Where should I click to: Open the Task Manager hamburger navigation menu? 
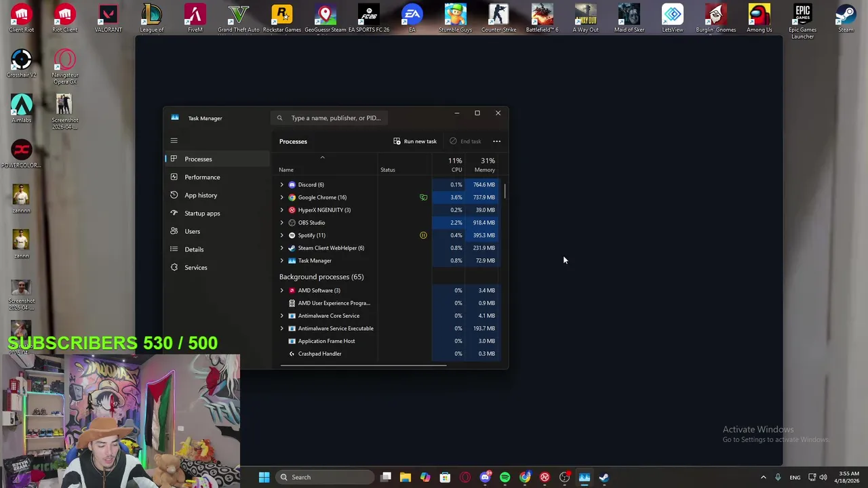point(174,141)
